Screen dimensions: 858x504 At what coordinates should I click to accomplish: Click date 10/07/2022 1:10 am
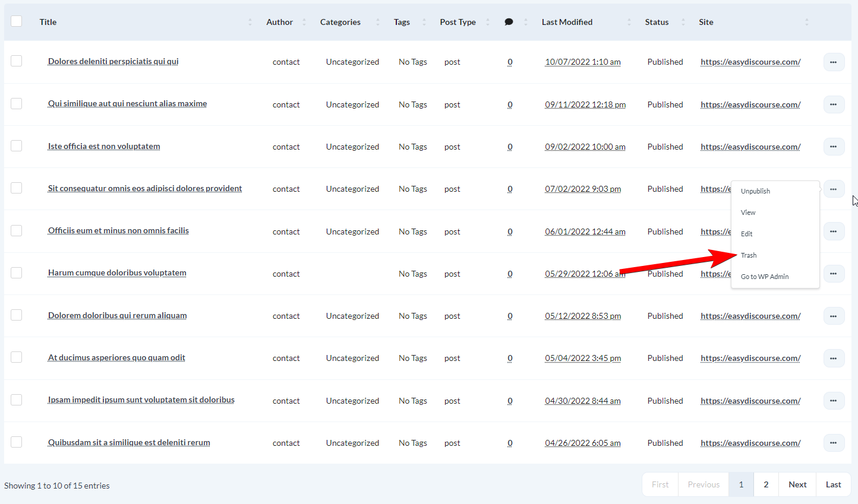[583, 62]
